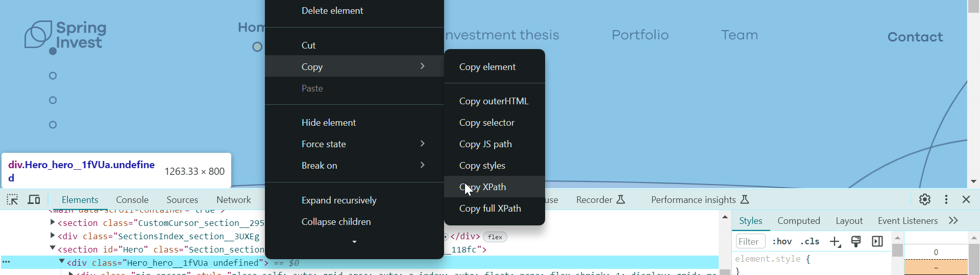
Task: Click the page scrollbar down arrow
Action: pos(973,181)
